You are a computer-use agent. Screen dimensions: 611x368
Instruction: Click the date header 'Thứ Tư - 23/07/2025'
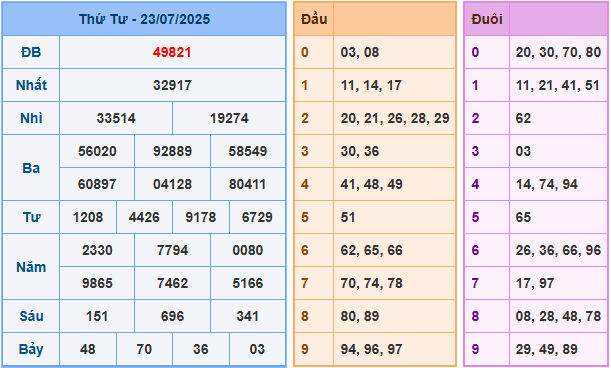pyautogui.click(x=144, y=19)
